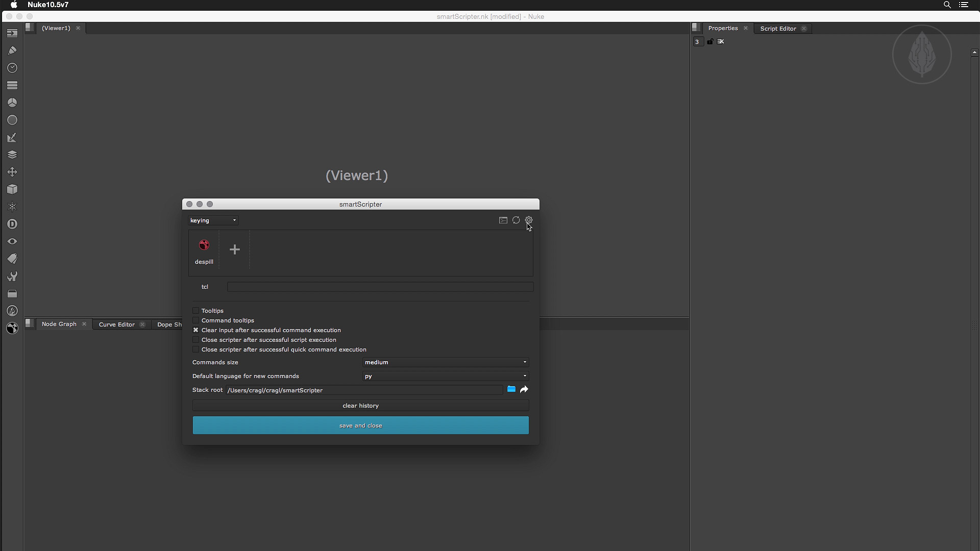Enable the Command tooltips checkbox

click(x=195, y=320)
